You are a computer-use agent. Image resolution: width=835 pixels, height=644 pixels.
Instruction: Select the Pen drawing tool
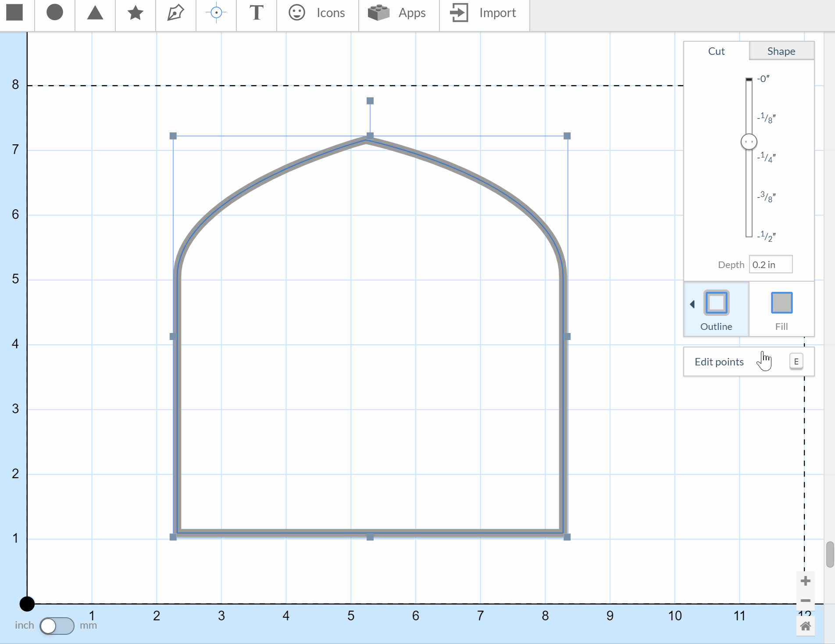tap(175, 13)
